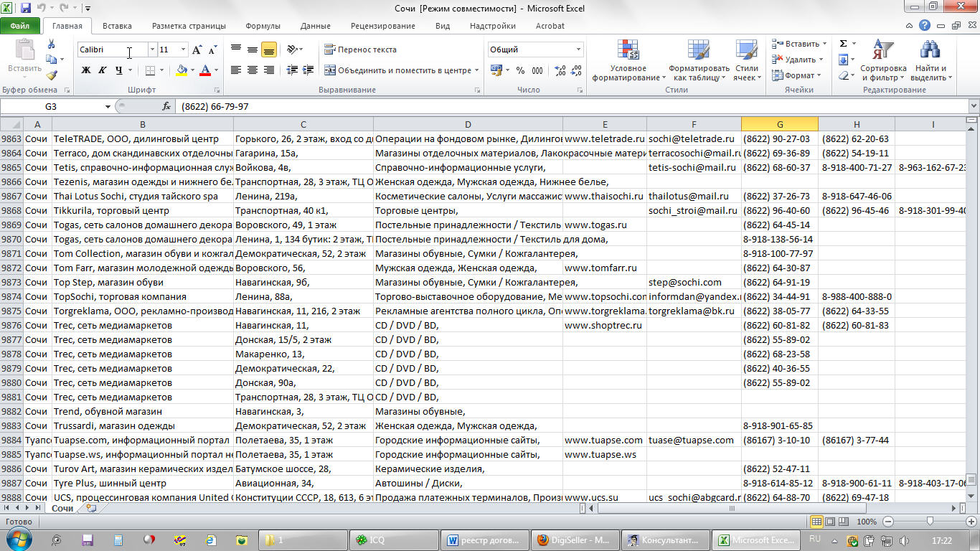Increase decimal places icon

(x=560, y=70)
